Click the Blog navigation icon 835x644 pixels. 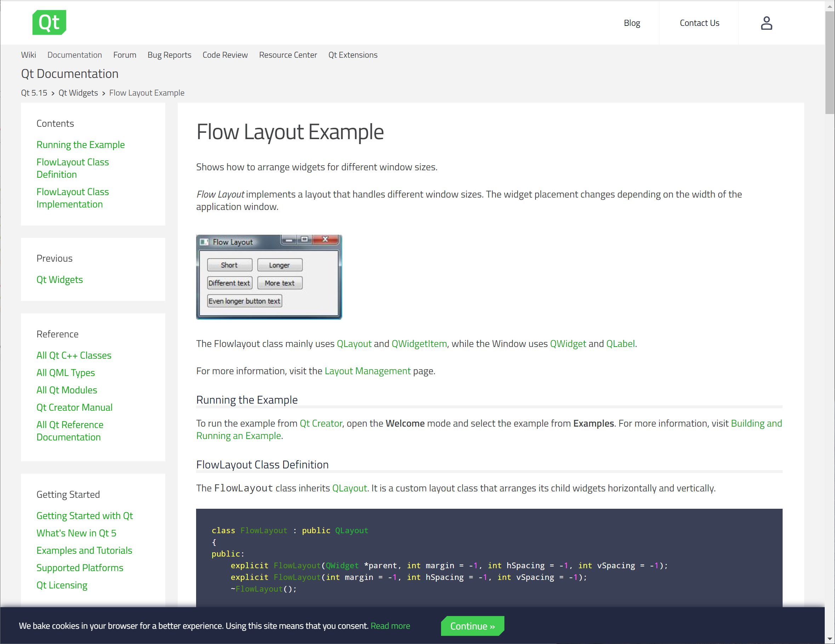click(631, 22)
